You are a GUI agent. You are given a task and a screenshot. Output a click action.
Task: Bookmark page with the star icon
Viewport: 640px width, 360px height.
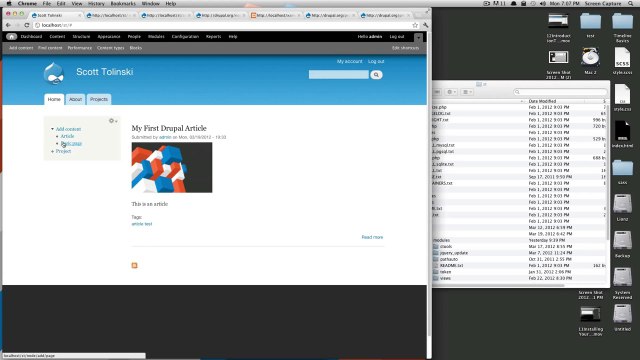[415, 25]
